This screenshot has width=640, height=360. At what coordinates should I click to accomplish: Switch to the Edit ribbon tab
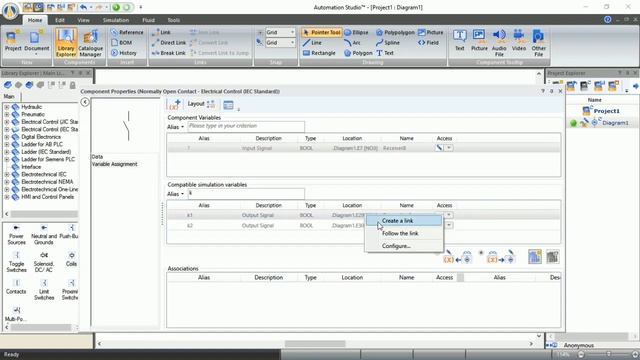coord(60,20)
